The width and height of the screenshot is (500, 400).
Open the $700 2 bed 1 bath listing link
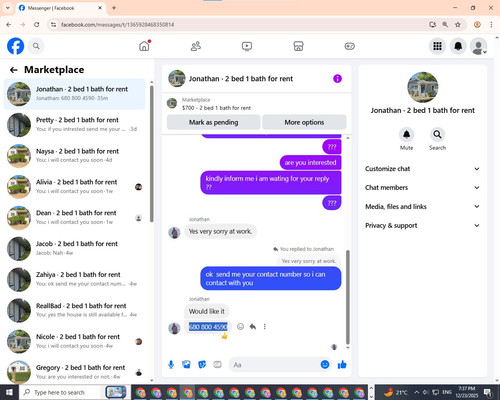216,108
